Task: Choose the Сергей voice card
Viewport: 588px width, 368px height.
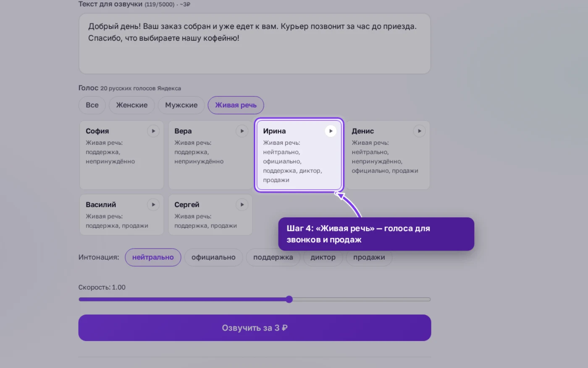Action: [210, 215]
